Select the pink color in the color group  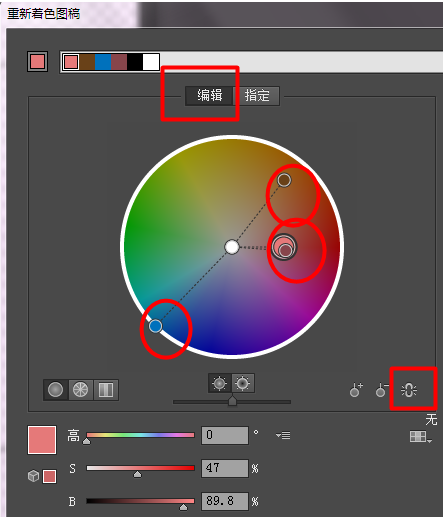pyautogui.click(x=71, y=62)
